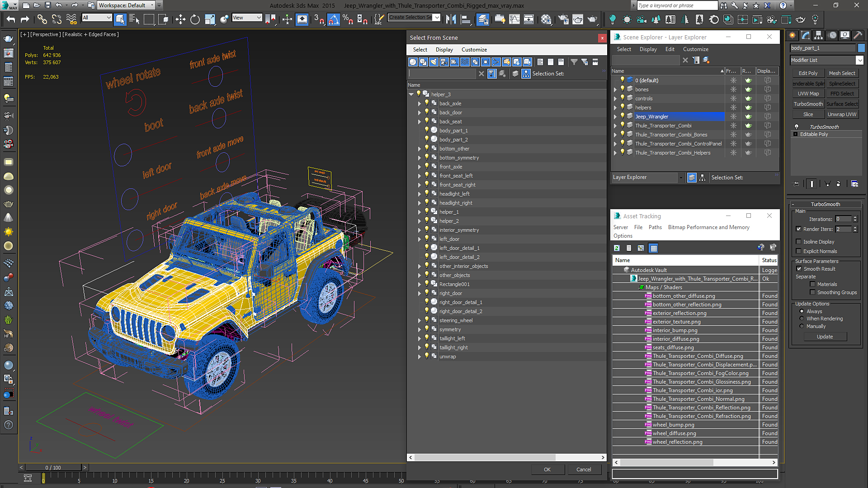
Task: Open Select by Name tool
Action: point(134,19)
